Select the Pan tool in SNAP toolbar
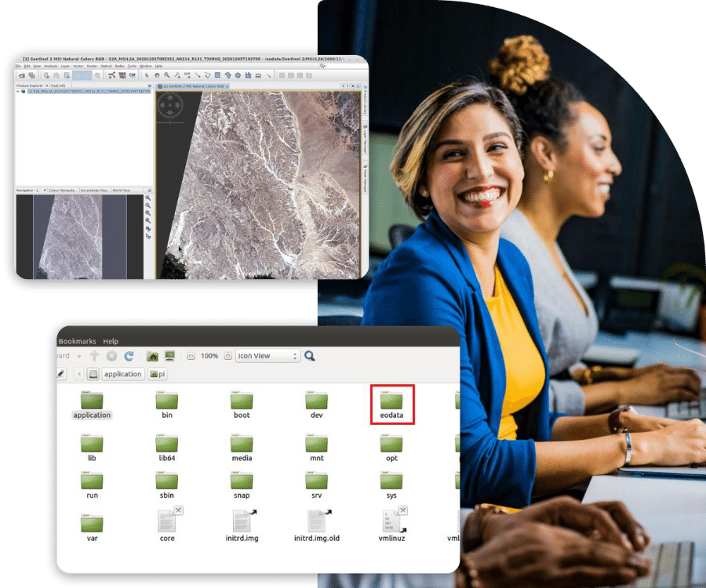This screenshot has width=706, height=588. [157, 76]
